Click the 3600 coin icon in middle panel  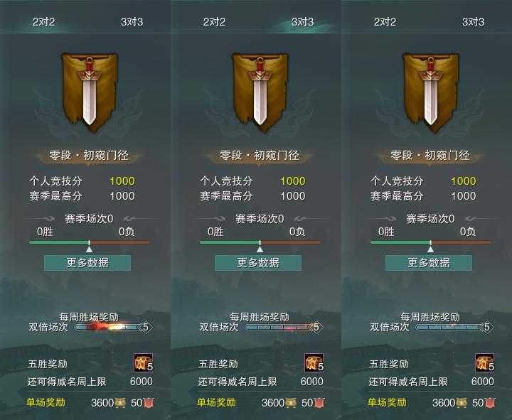[x=291, y=403]
